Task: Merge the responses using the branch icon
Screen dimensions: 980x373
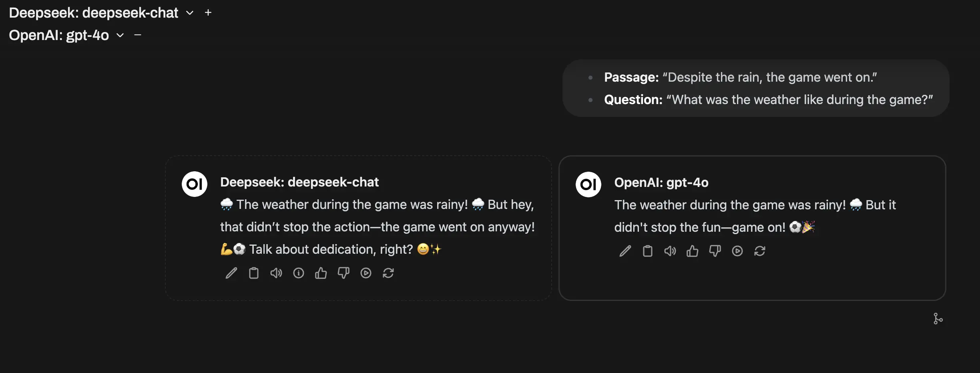Action: point(938,319)
